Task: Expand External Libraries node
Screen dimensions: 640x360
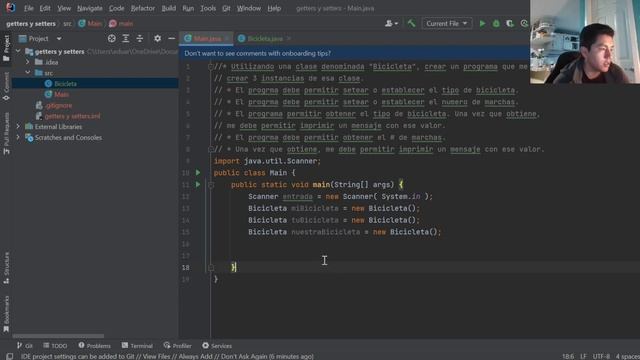Action: coord(18,127)
